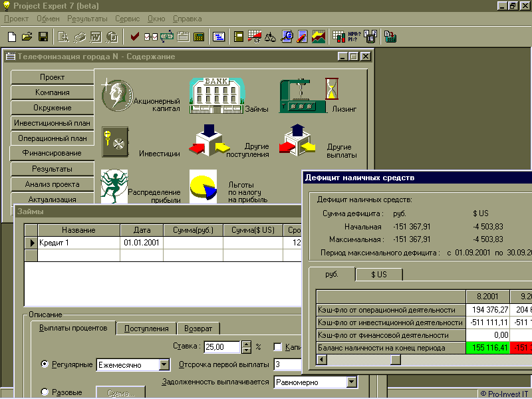Open the Результаты menu
The image size is (532, 399).
coord(87,19)
